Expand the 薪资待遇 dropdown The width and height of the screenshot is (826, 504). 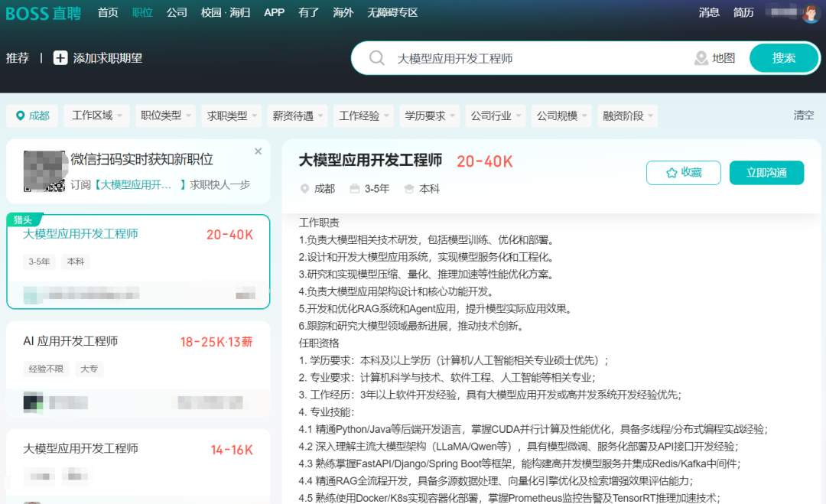click(x=298, y=115)
